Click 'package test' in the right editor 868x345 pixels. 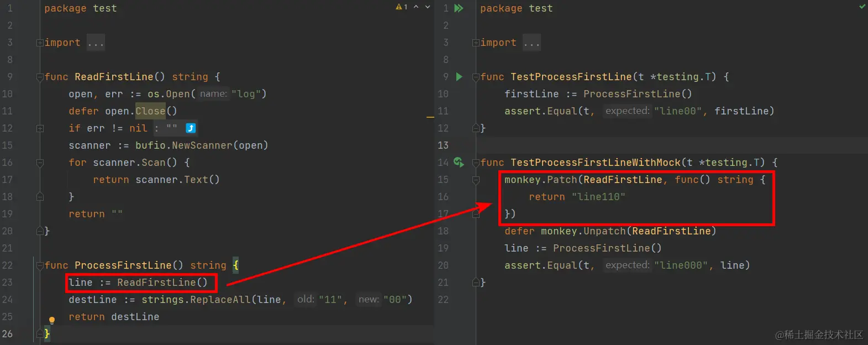point(516,8)
